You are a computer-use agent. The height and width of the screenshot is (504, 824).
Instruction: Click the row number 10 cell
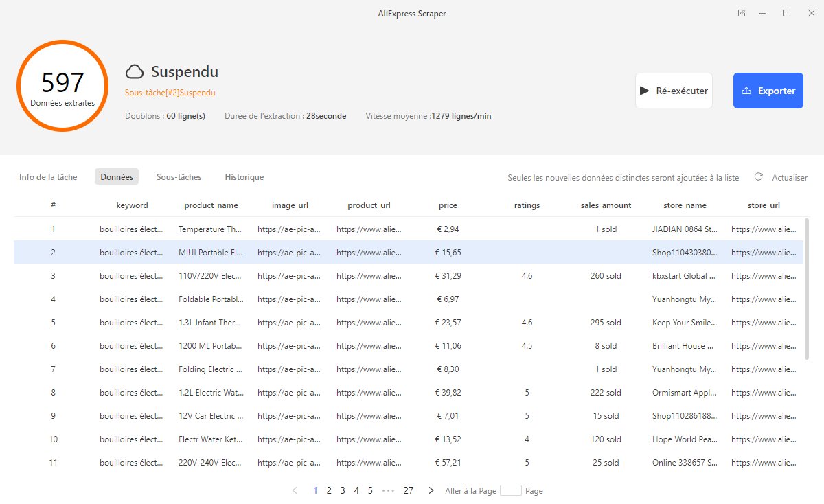[x=53, y=439]
